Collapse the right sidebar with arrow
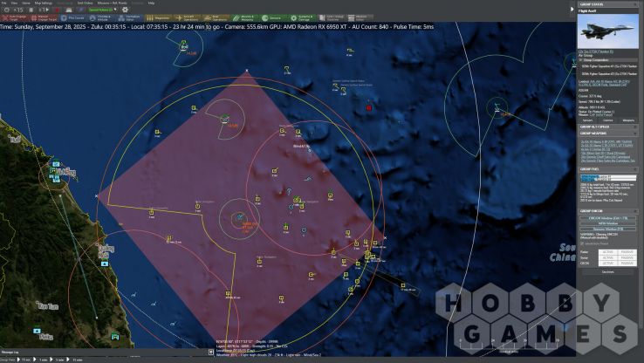 coord(572,9)
